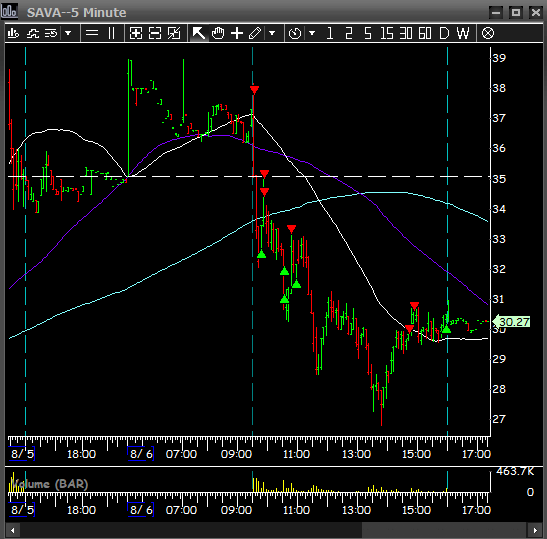The width and height of the screenshot is (547, 539).
Task: Select the vertical line tool
Action: (112, 33)
